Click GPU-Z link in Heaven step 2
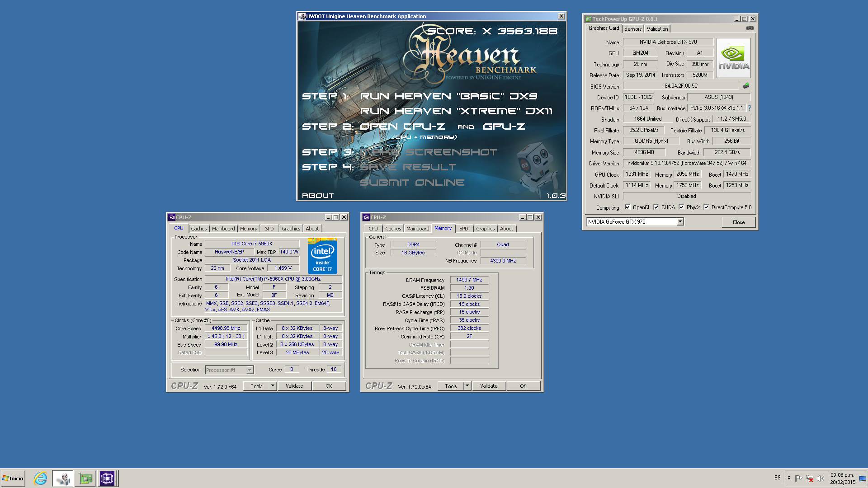The image size is (868, 488). 504,127
